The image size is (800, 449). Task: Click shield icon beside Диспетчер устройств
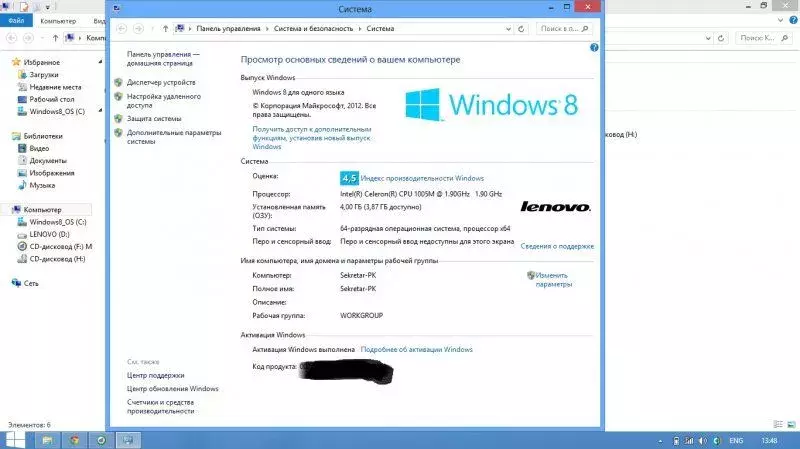(x=118, y=82)
